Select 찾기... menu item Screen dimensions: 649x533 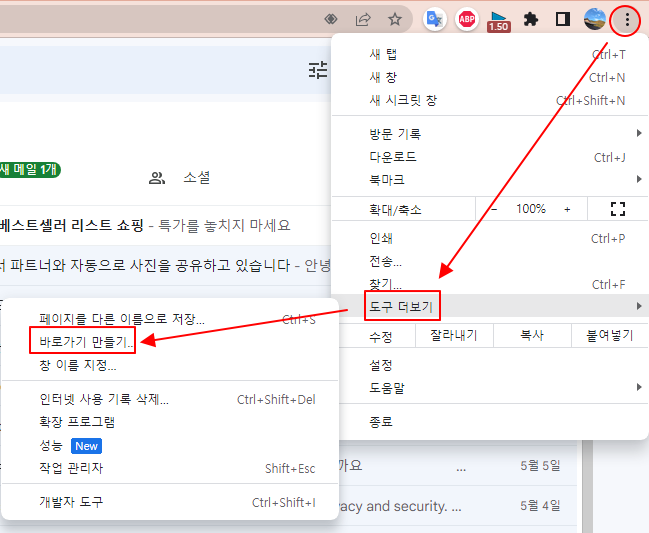[x=490, y=284]
